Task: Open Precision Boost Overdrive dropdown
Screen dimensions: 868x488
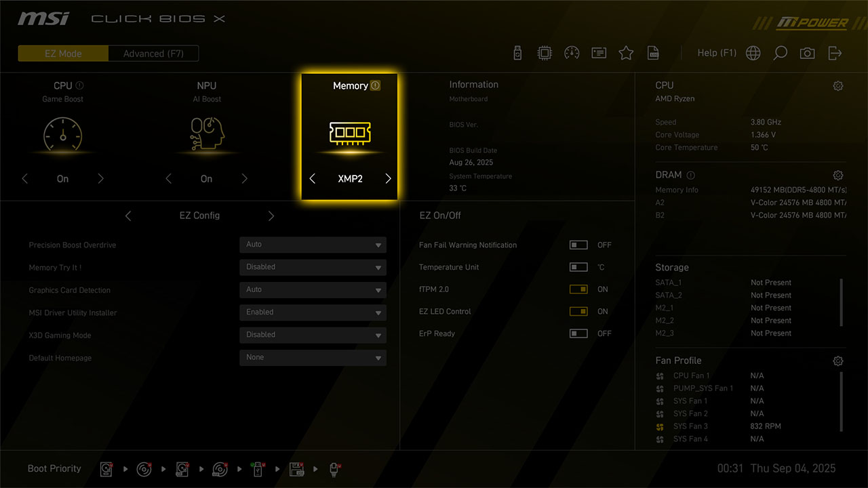Action: (x=313, y=245)
